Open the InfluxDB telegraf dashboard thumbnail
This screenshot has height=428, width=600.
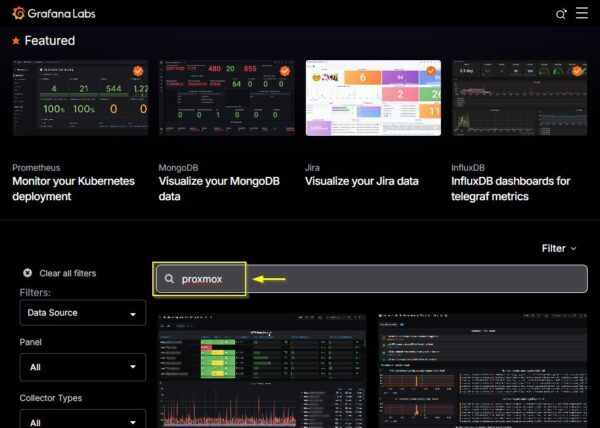tap(519, 98)
